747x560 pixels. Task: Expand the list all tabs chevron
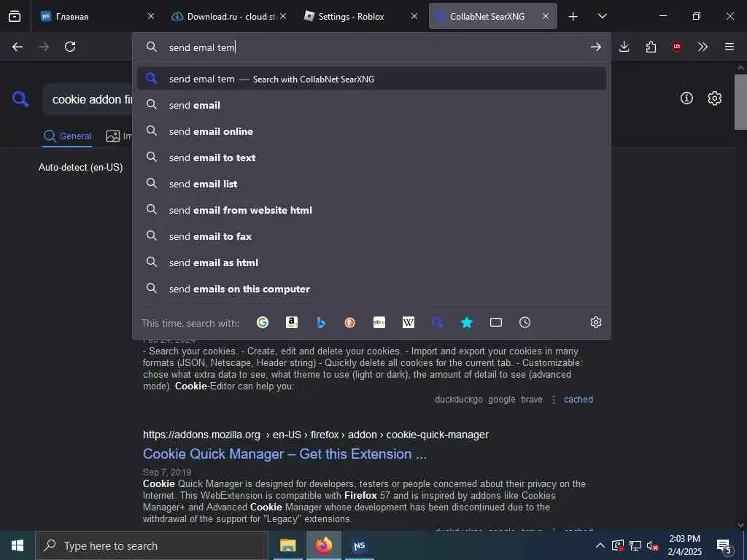point(602,16)
